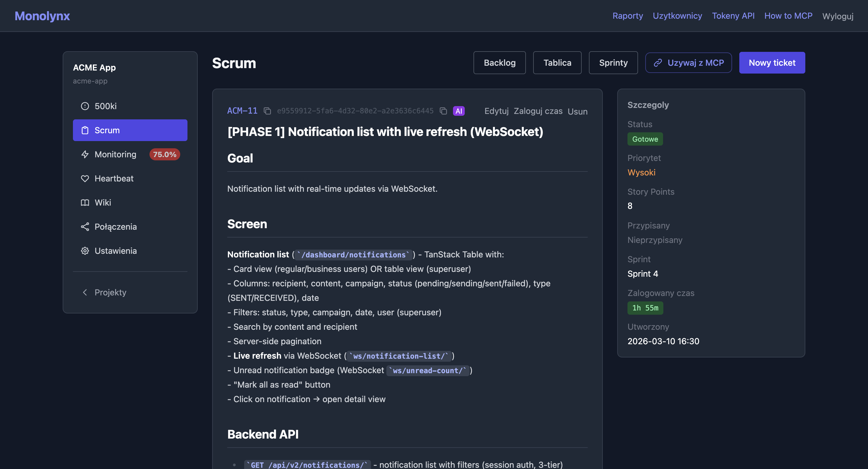Open Ustawienia with the gear icon
This screenshot has width=868, height=469.
pyautogui.click(x=85, y=251)
